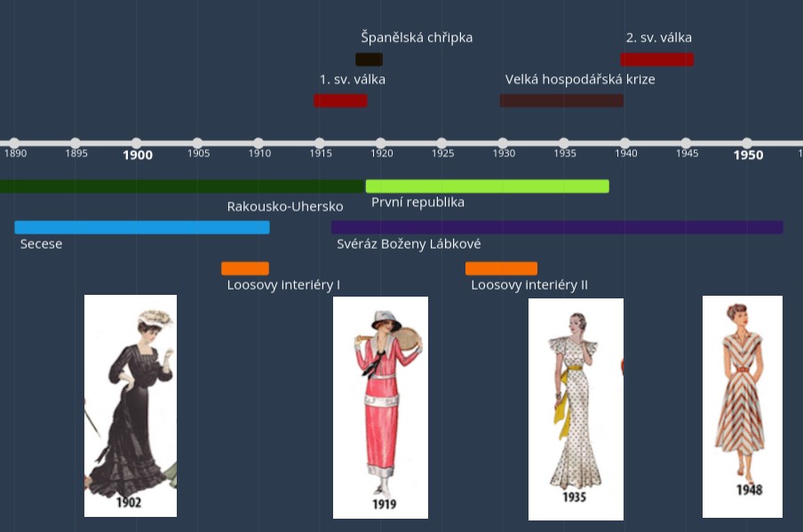Viewport: 803px width, 532px height.
Task: Click the Španělská chřipka label
Action: click(x=417, y=38)
